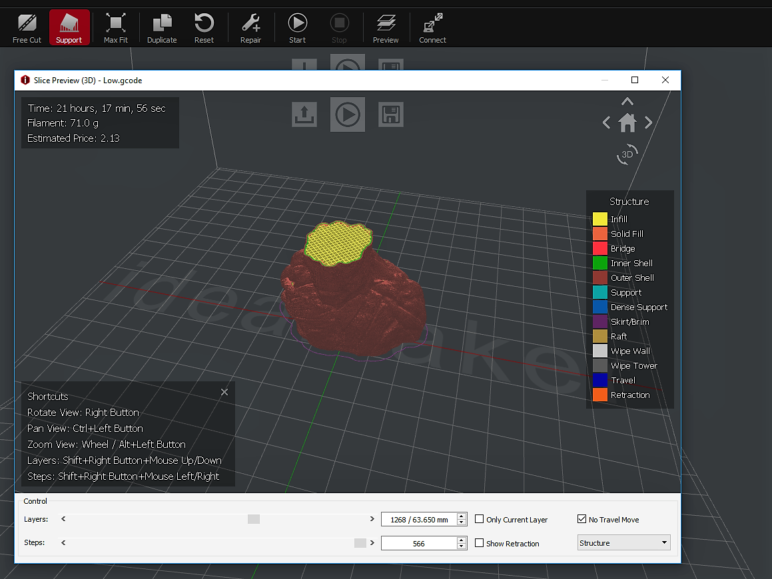Click the Dense Support color swatch

tap(600, 307)
